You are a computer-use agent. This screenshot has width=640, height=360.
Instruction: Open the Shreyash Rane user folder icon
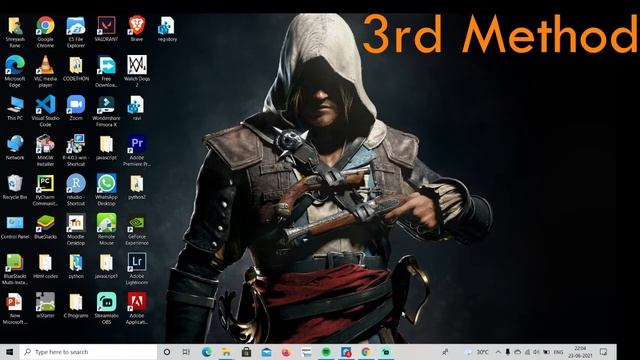(15, 32)
